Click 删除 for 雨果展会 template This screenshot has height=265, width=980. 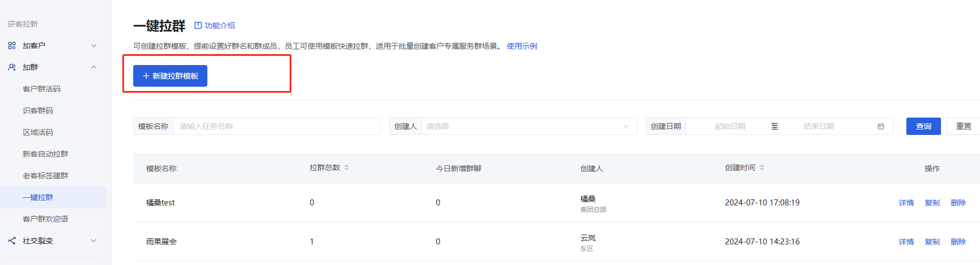[958, 242]
